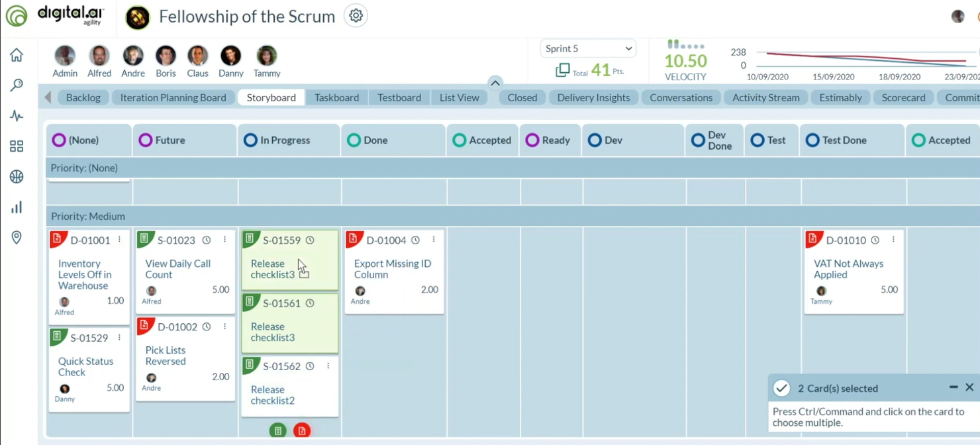Open the location pin icon in sidebar

coord(17,238)
